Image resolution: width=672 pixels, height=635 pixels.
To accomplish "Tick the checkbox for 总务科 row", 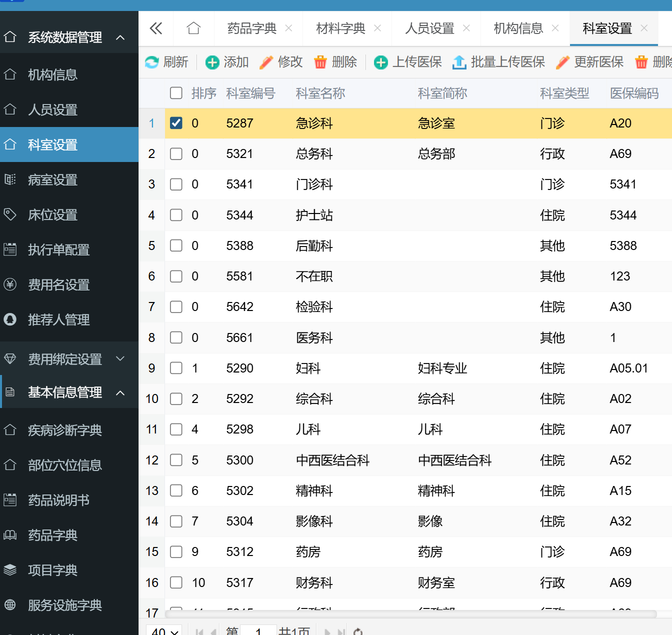I will [176, 153].
